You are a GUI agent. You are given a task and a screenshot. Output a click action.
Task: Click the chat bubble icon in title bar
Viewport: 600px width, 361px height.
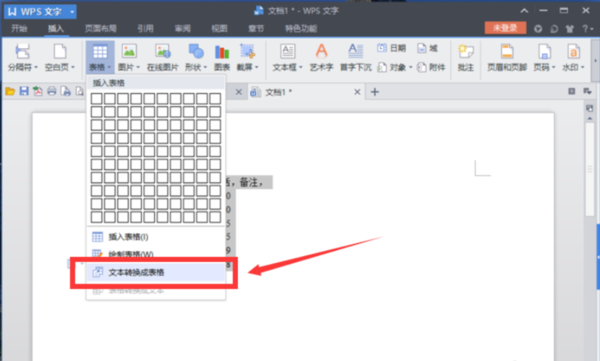coord(554,29)
